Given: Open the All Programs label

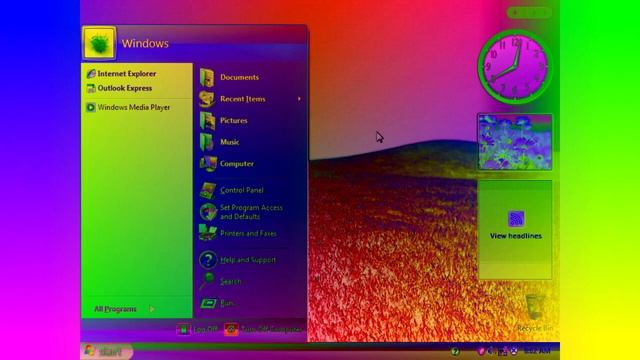Looking at the screenshot, I should (115, 309).
